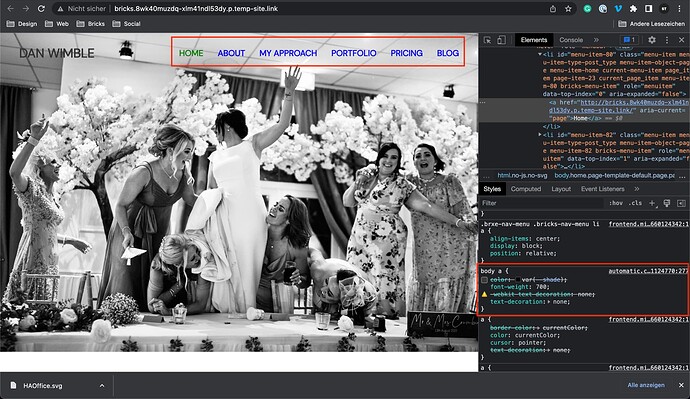Collapse the li menu-item-80 node

(540, 55)
